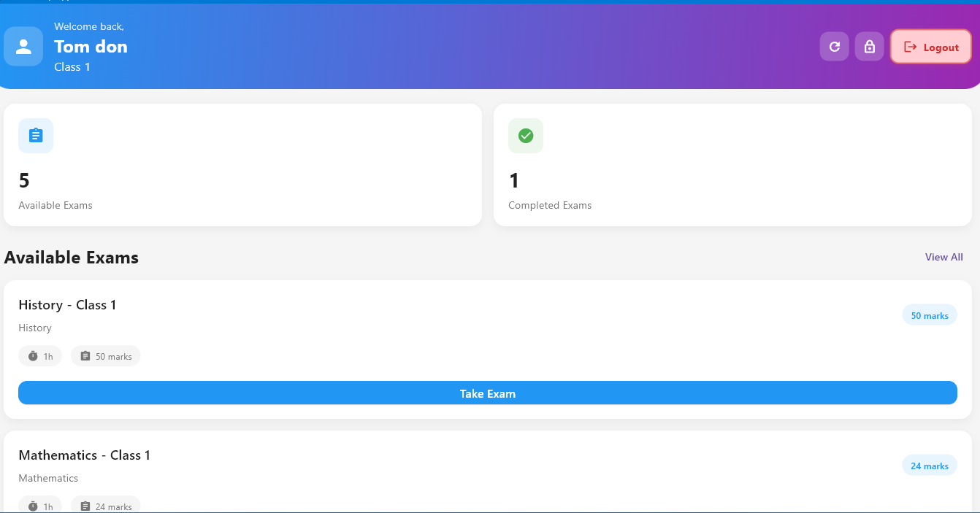Click the Completed Exams stat card showing 1
Viewport: 980px width, 513px height.
pyautogui.click(x=732, y=165)
